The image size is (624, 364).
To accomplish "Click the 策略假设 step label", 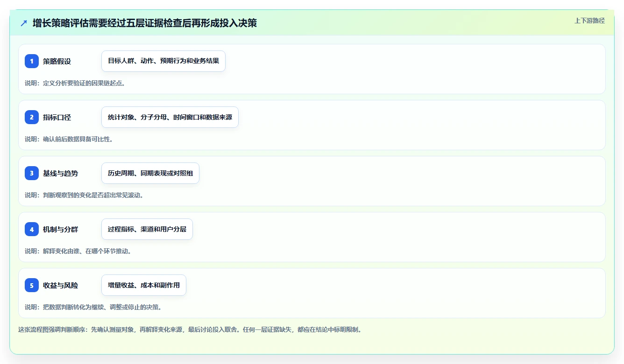I will (x=57, y=61).
